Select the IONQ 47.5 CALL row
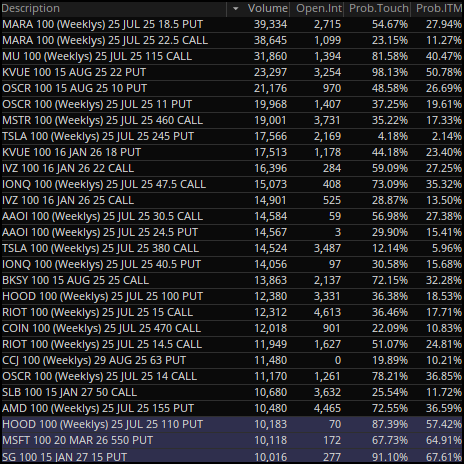 click(x=232, y=184)
